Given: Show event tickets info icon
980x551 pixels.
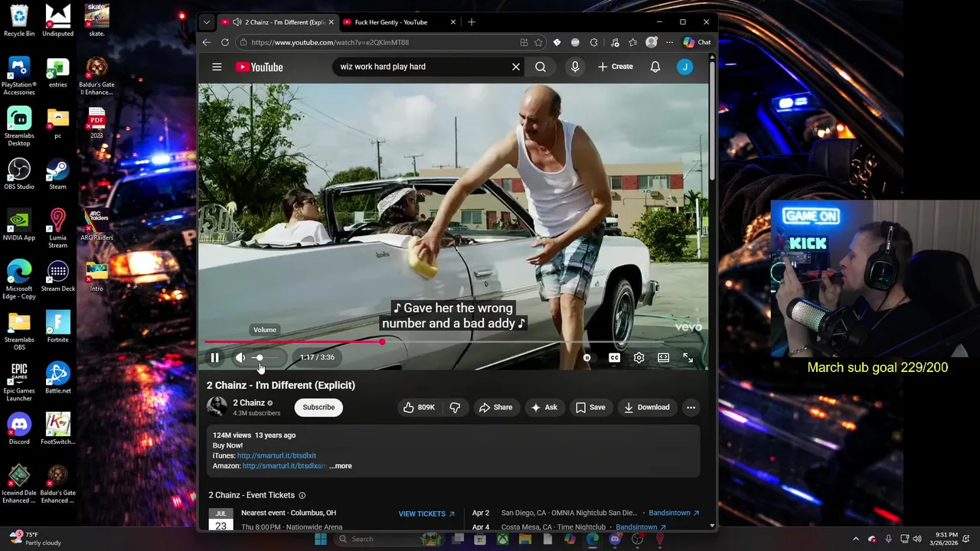Looking at the screenshot, I should coord(302,495).
